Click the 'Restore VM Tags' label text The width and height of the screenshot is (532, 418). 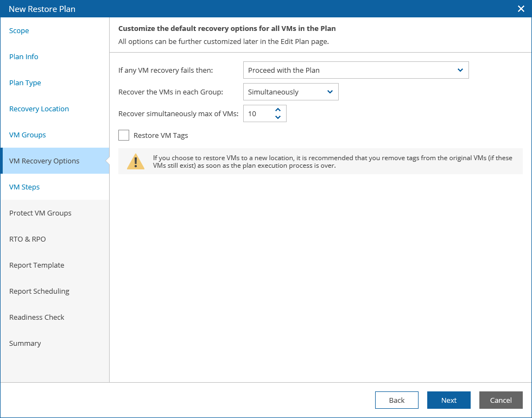[161, 135]
